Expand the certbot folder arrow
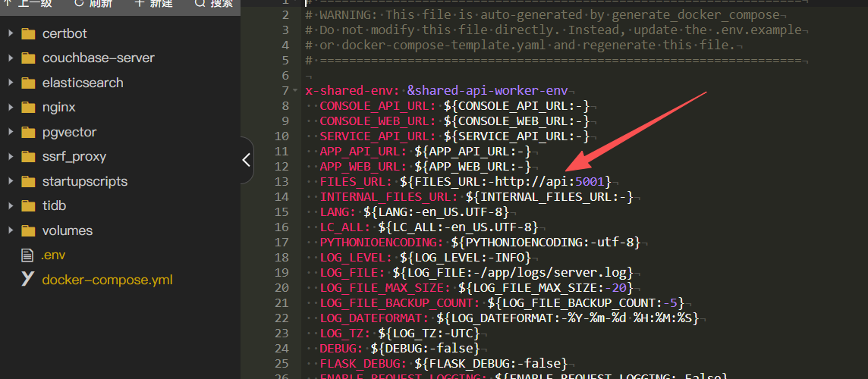Image resolution: width=868 pixels, height=379 pixels. [10, 33]
